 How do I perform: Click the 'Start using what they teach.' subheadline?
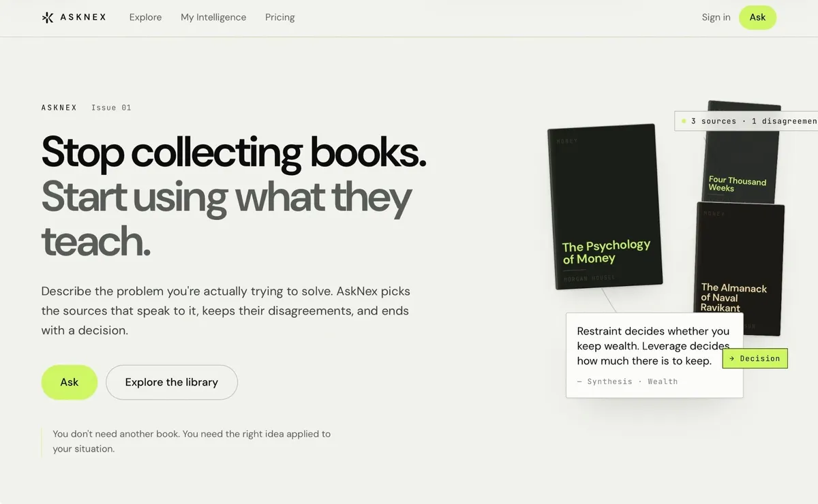[x=226, y=219]
